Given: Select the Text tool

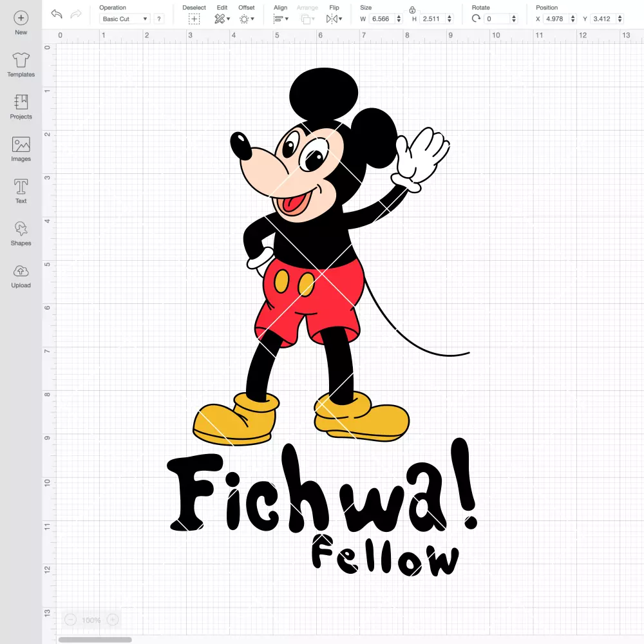Looking at the screenshot, I should [x=21, y=191].
